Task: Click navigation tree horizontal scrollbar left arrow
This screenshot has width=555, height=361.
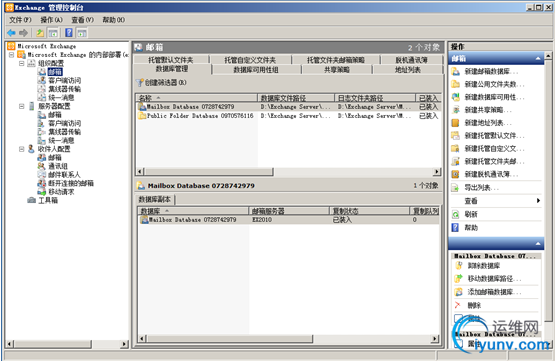Action: point(10,344)
